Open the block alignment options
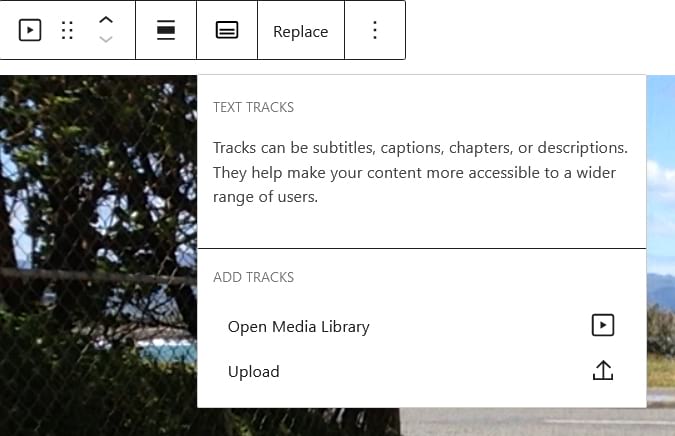Image resolution: width=675 pixels, height=436 pixels. (x=166, y=30)
